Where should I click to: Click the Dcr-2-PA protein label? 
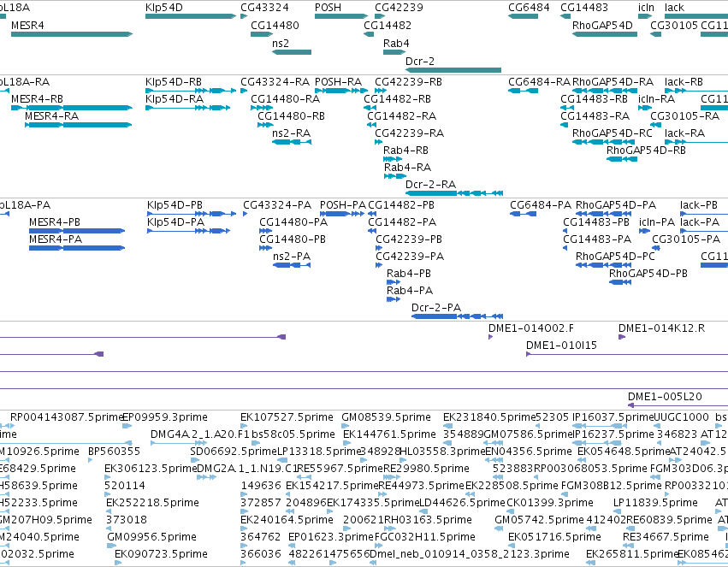click(x=436, y=308)
